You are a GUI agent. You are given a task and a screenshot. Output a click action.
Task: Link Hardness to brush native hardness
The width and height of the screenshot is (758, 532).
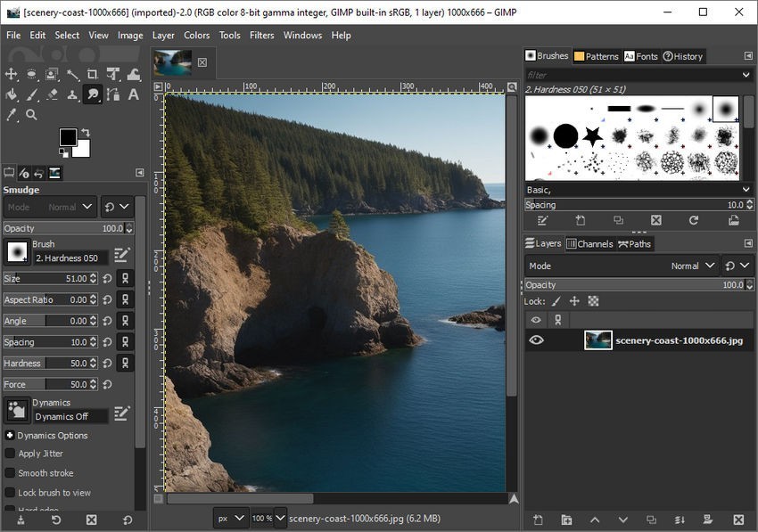tap(125, 363)
